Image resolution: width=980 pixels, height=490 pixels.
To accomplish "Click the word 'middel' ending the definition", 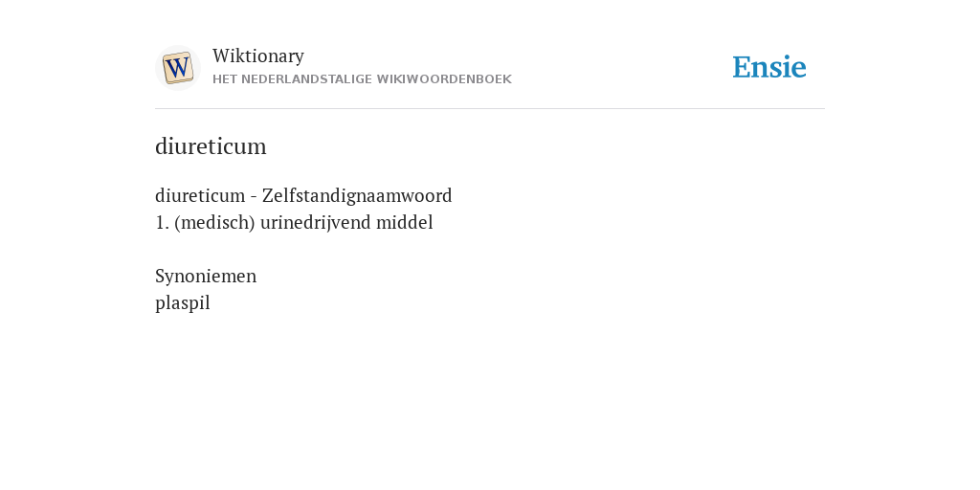I will [405, 222].
